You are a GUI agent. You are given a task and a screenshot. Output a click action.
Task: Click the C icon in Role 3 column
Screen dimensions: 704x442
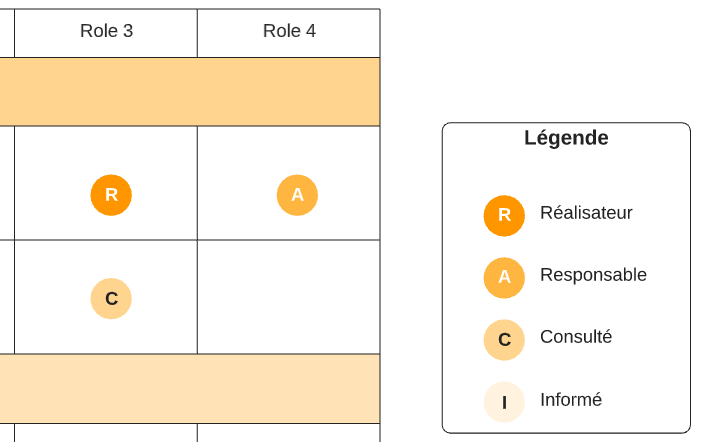tap(111, 298)
